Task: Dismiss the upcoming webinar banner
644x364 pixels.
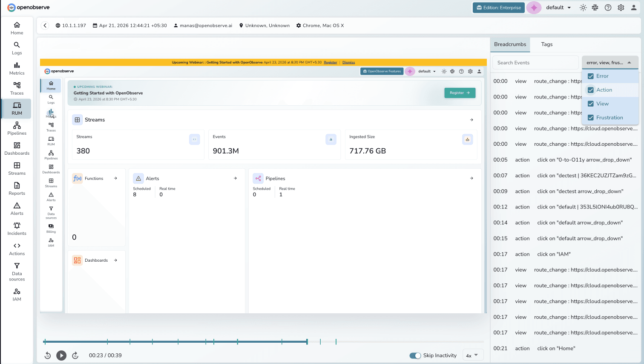Action: (348, 62)
